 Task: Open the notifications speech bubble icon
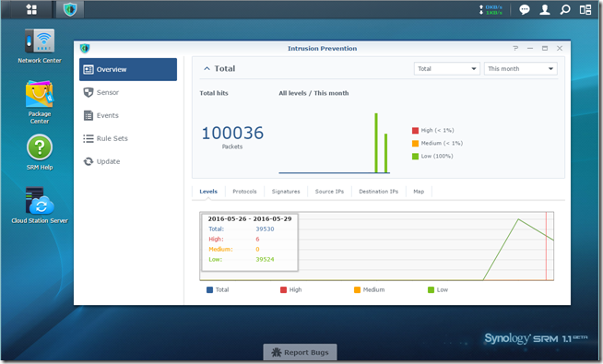[x=525, y=9]
